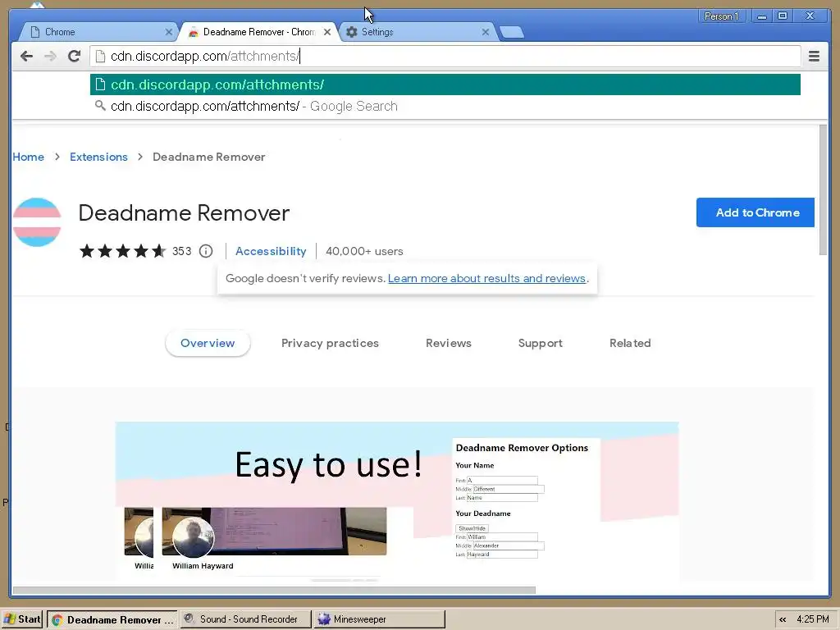The width and height of the screenshot is (840, 630).
Task: Open the Accessibility category link
Action: pyautogui.click(x=271, y=251)
